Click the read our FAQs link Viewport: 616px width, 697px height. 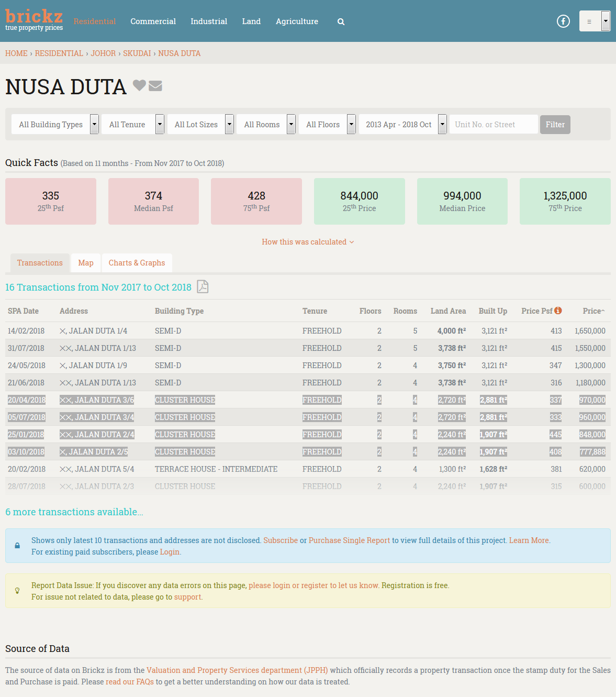(130, 682)
